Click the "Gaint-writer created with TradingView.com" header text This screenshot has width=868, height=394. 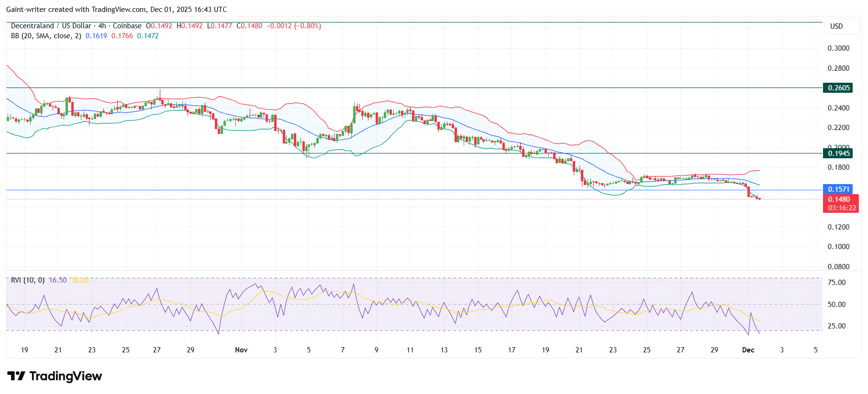pyautogui.click(x=76, y=10)
